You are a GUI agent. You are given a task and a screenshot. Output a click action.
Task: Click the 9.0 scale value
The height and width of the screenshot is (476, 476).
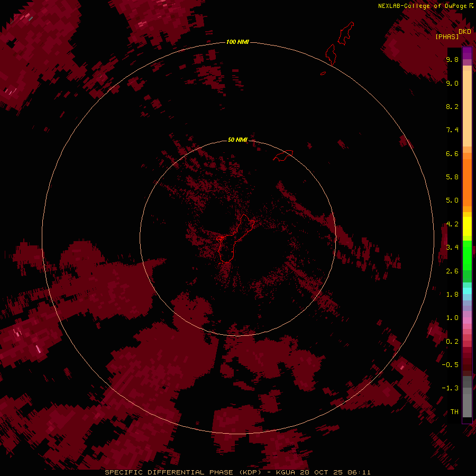click(452, 83)
